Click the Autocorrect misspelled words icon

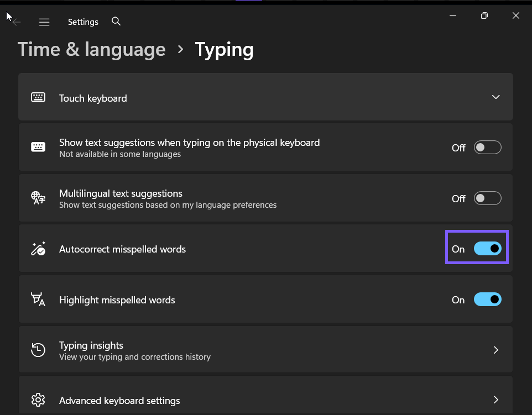coord(38,249)
